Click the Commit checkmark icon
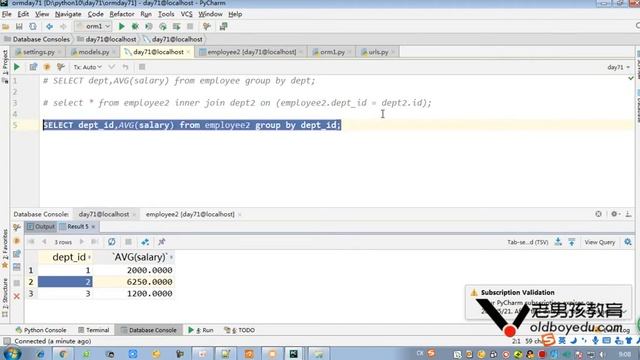This screenshot has width=640, height=360. point(111,67)
